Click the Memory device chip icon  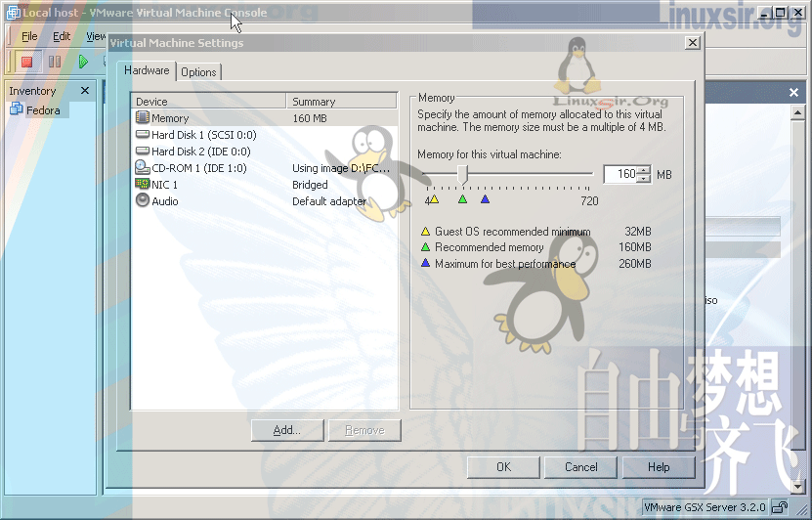142,117
